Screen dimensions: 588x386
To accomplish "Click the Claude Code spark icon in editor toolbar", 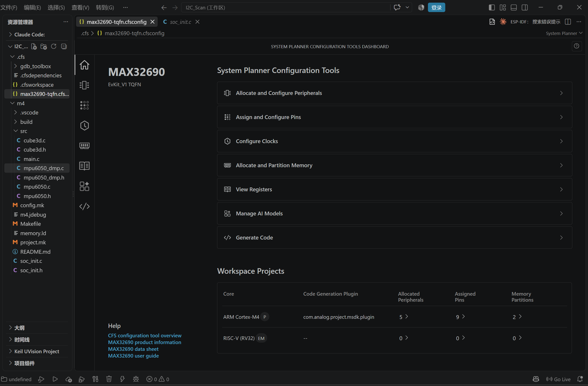I will tap(503, 22).
